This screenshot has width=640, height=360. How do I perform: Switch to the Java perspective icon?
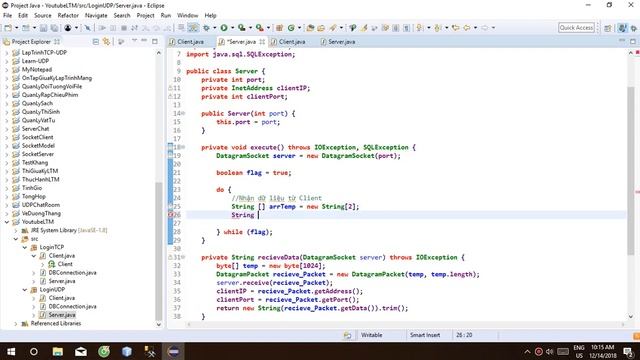[622, 28]
